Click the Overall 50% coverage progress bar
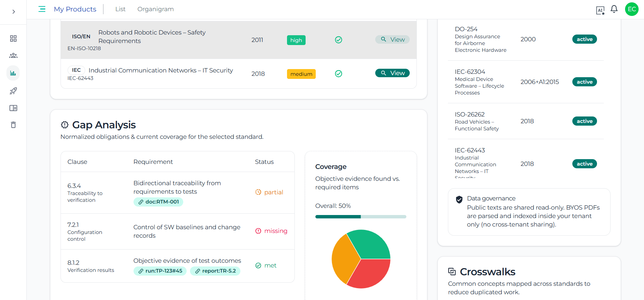This screenshot has width=644, height=300. (360, 217)
